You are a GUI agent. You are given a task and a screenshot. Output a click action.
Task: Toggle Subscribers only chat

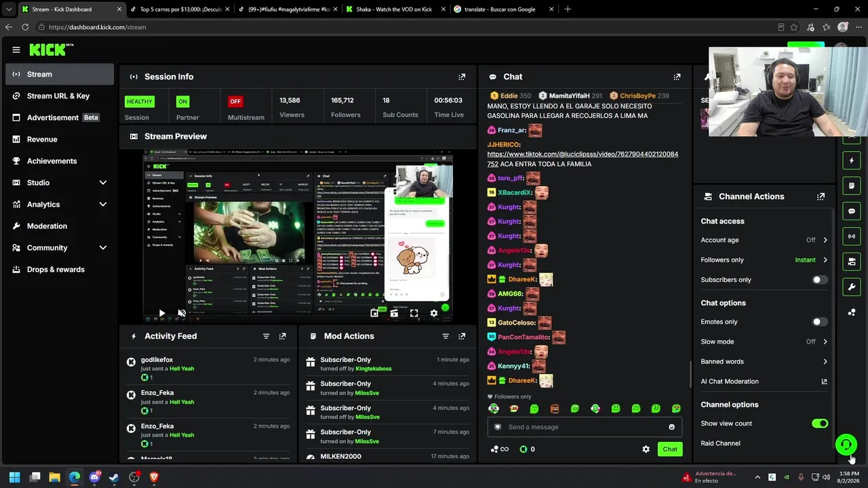820,280
